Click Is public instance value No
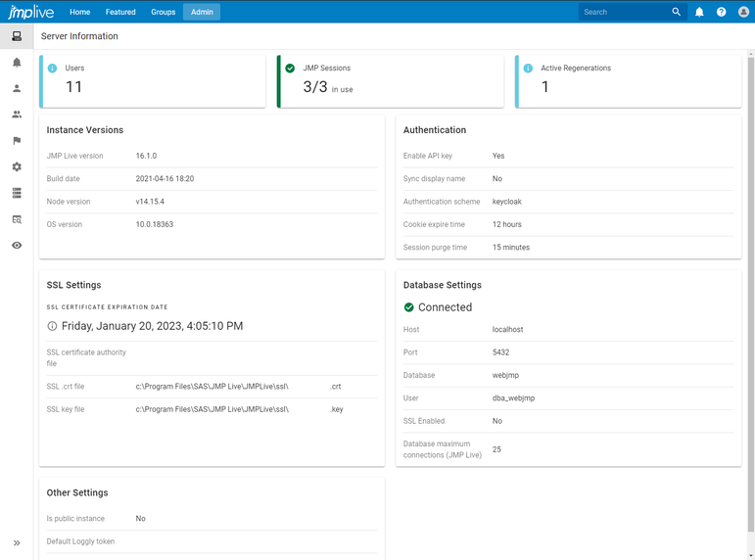 pos(140,519)
